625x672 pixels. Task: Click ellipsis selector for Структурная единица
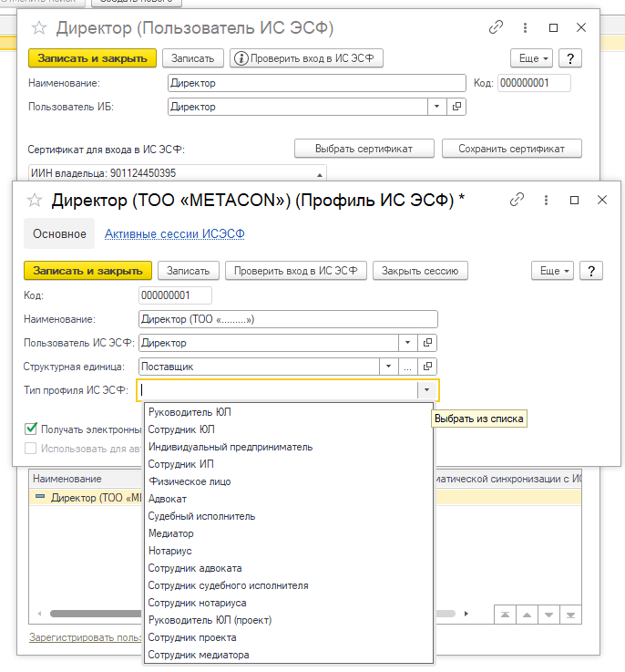[407, 367]
